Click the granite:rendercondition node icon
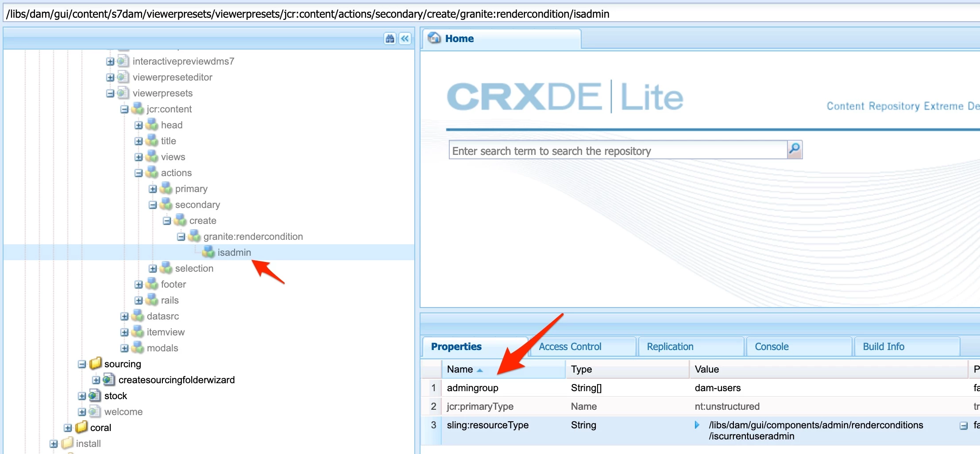 (194, 236)
